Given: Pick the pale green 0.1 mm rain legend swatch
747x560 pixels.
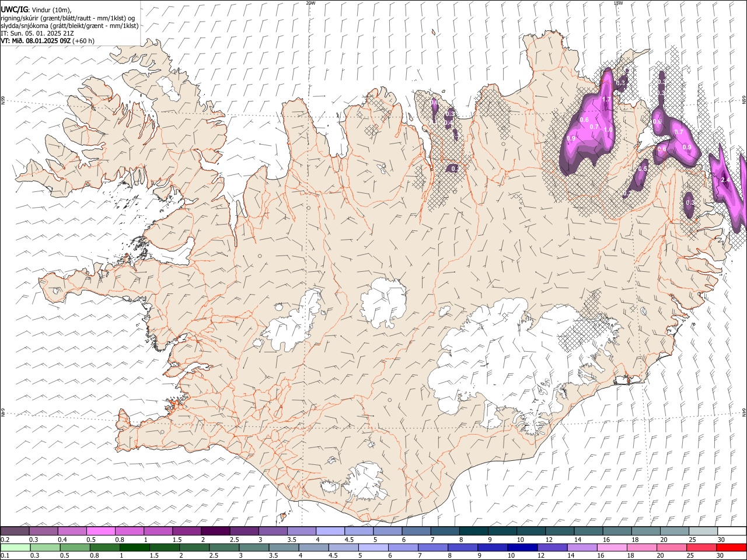Looking at the screenshot, I should pyautogui.click(x=15, y=547).
